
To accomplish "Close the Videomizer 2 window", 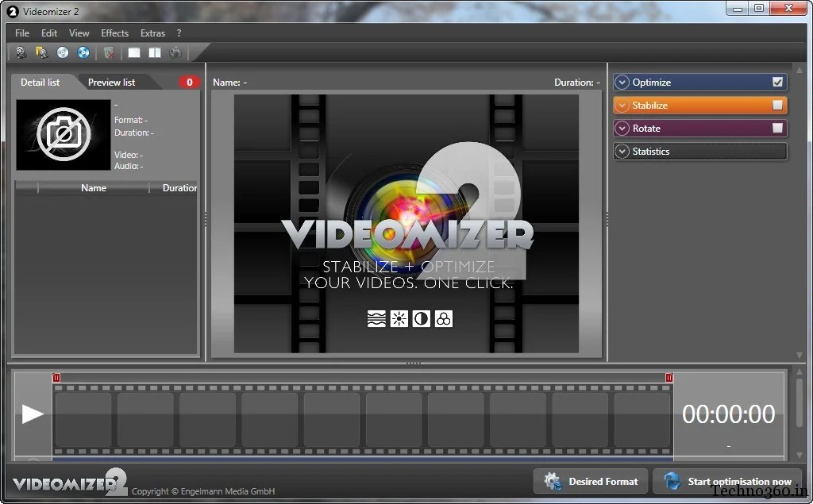I will click(x=788, y=9).
